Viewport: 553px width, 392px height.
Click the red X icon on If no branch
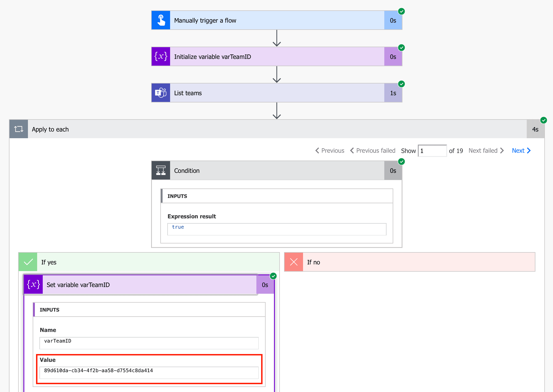(x=294, y=262)
